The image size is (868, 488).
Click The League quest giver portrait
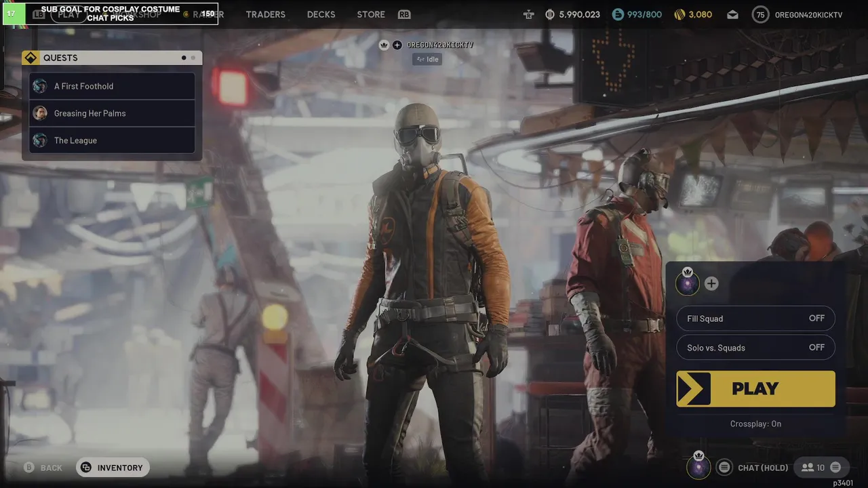[40, 140]
